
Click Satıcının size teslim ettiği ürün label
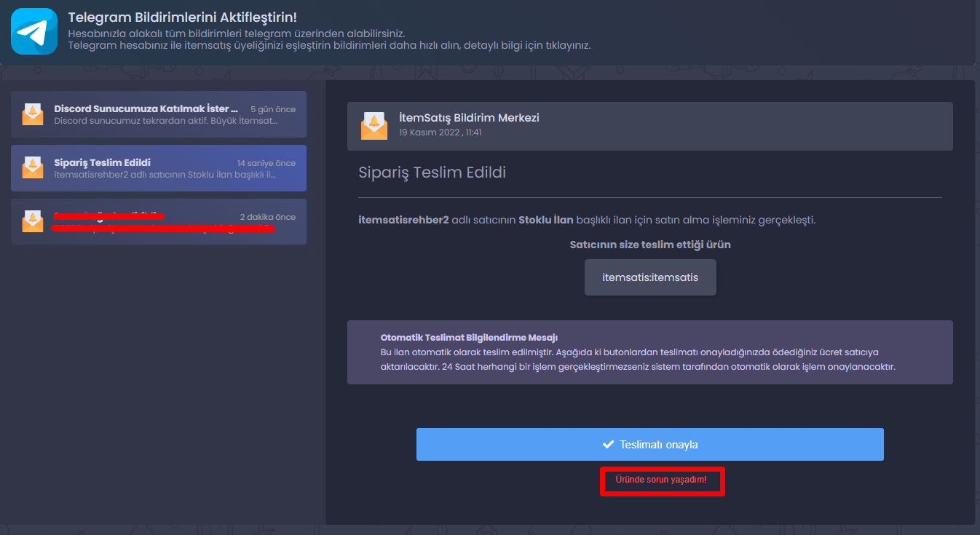[x=650, y=245]
